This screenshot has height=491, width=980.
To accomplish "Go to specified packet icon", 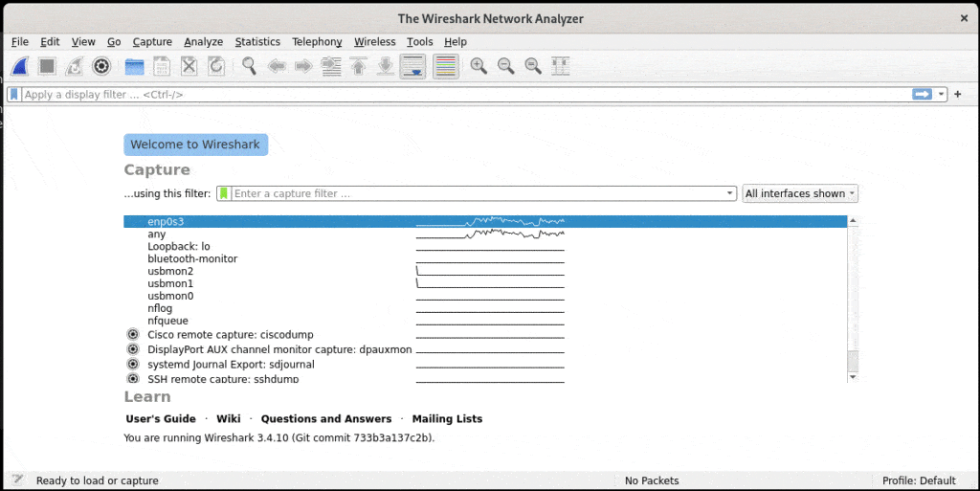I will (331, 66).
